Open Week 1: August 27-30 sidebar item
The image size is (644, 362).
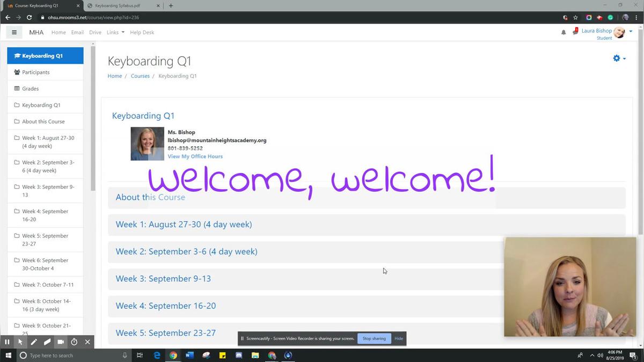coord(45,142)
